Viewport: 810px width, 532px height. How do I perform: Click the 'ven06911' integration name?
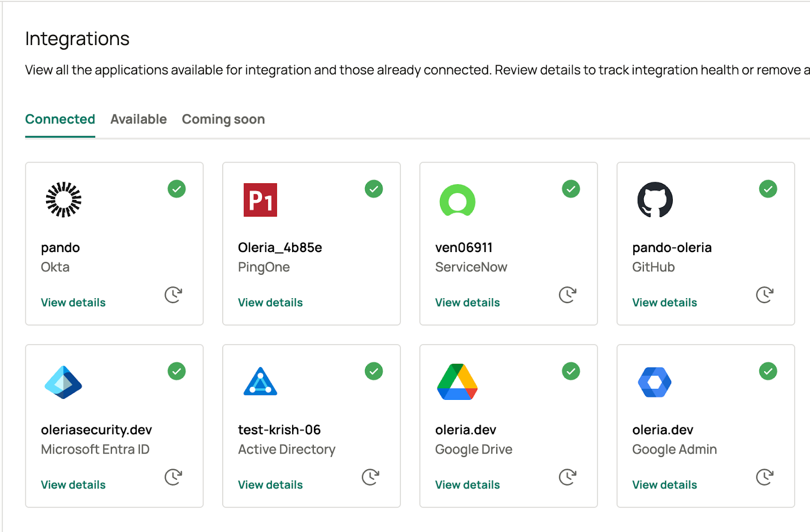pyautogui.click(x=464, y=248)
